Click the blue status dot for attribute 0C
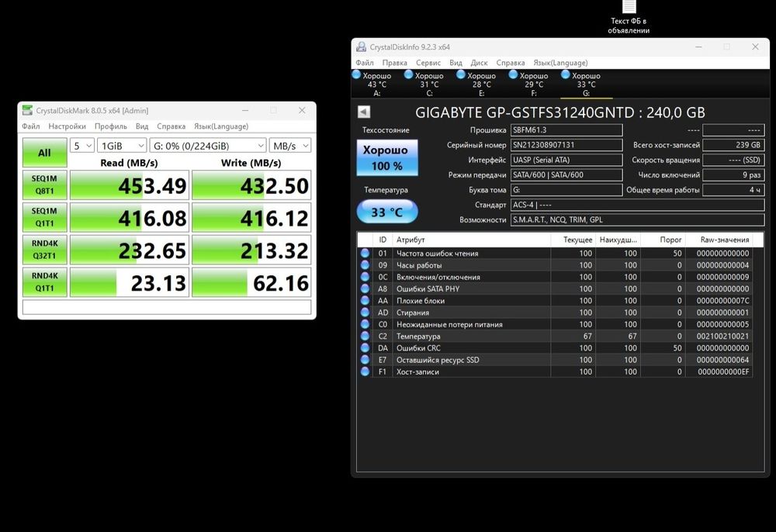Screen dimensions: 776x532 [365, 277]
